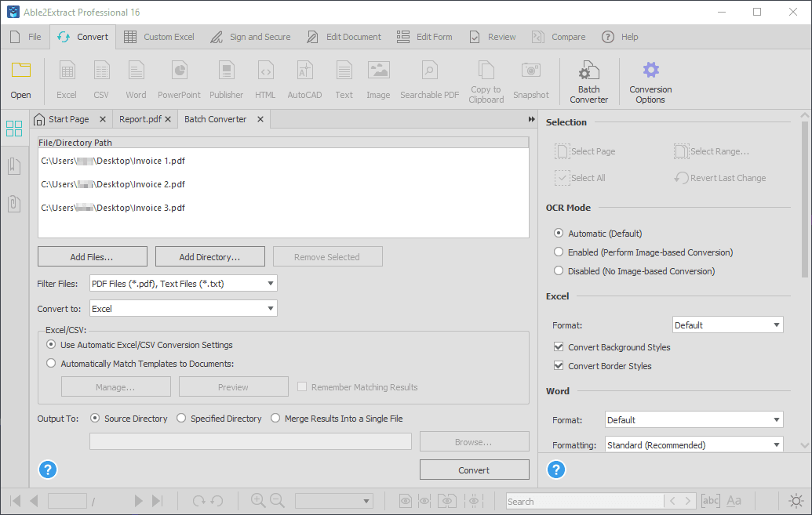
Task: Click the help icon below batch settings
Action: pyautogui.click(x=48, y=470)
